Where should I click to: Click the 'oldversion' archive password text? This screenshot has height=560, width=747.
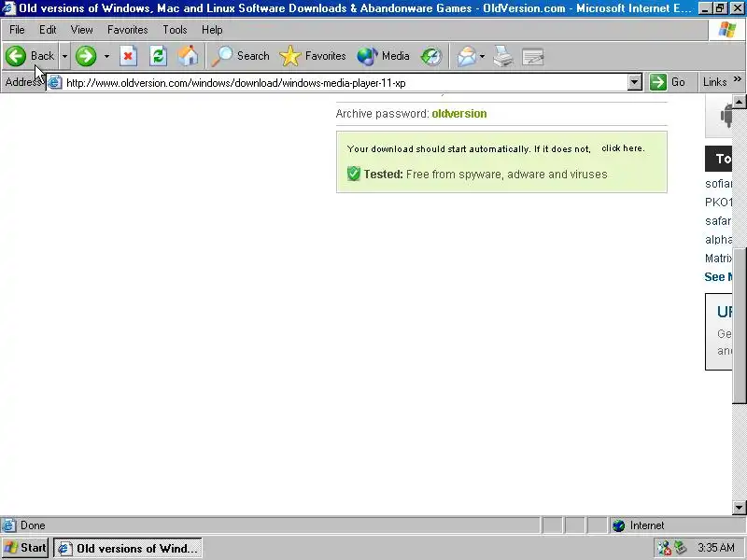(x=459, y=113)
